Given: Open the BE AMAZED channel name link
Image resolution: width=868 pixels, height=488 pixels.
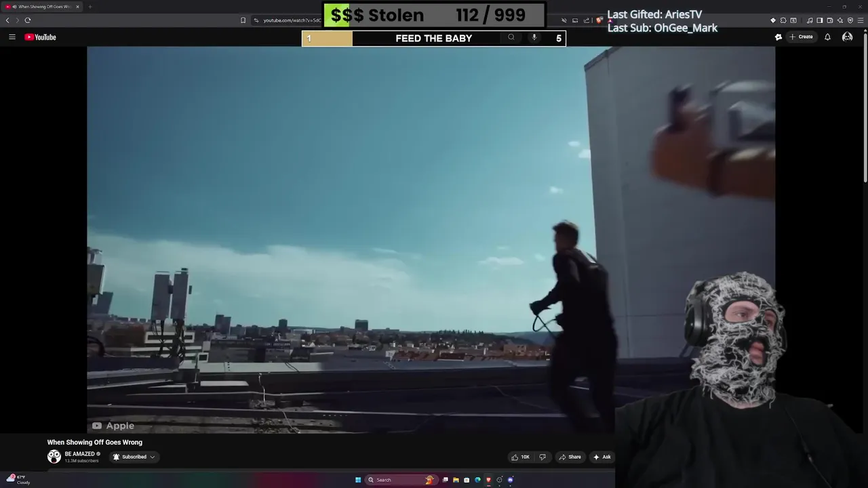Looking at the screenshot, I should click(80, 454).
